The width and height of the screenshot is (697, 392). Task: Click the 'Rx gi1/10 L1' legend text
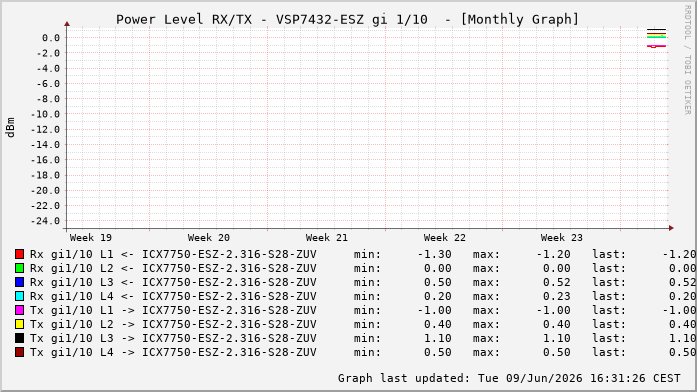pyautogui.click(x=72, y=254)
